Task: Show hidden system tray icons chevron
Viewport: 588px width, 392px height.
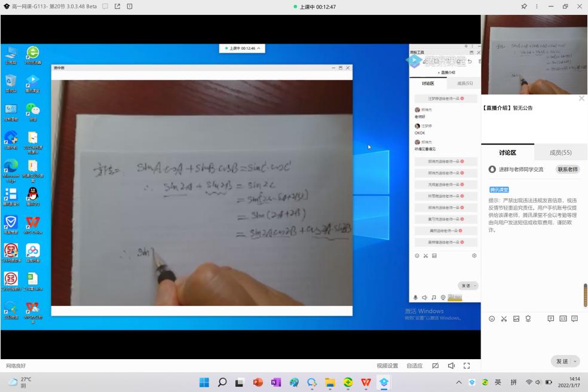Action: coord(459,382)
